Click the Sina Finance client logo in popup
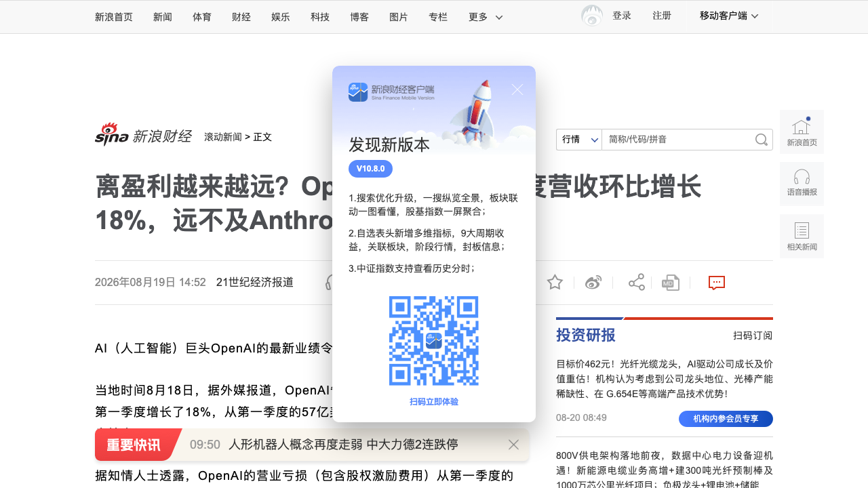868x488 pixels. click(391, 92)
